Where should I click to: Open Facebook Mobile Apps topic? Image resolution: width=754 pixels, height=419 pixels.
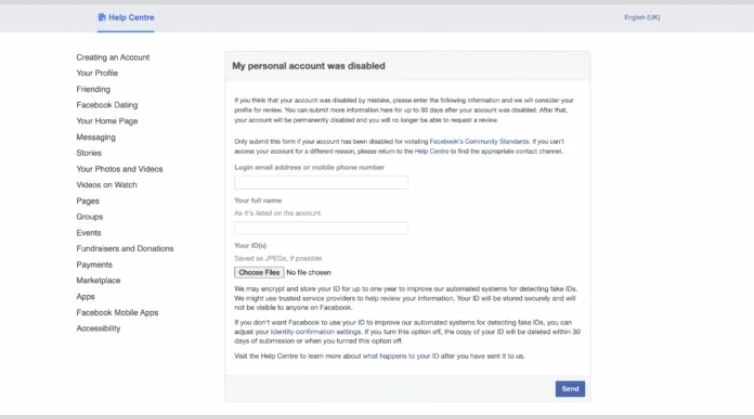[x=117, y=313]
